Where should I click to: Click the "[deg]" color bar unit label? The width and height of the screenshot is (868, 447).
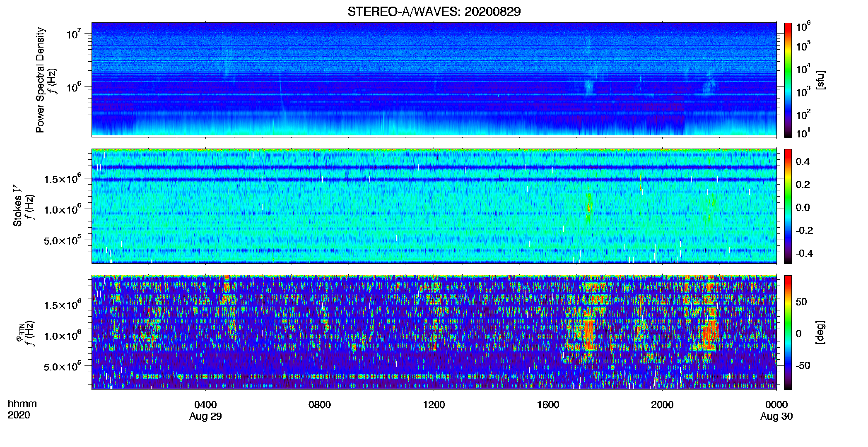pos(820,332)
